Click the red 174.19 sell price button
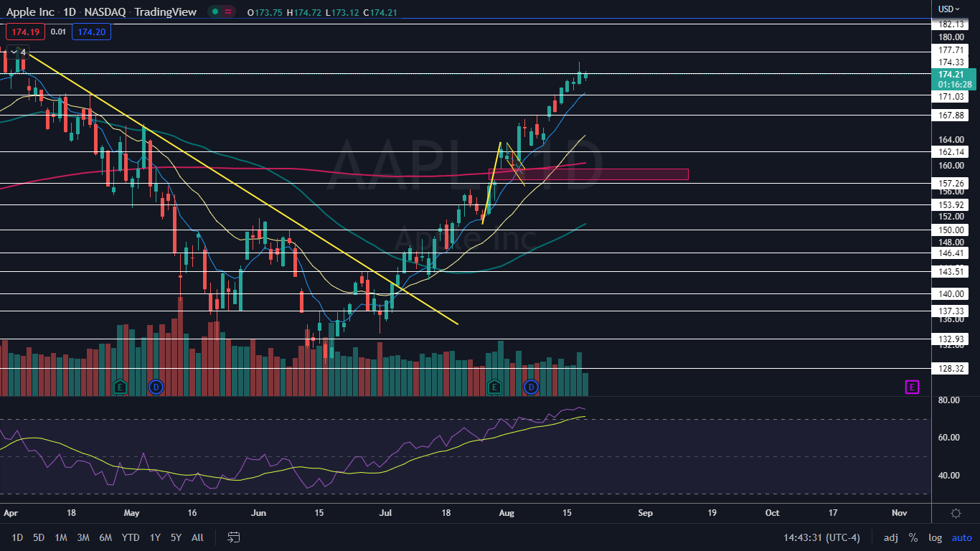The height and width of the screenshot is (551, 980). tap(25, 32)
